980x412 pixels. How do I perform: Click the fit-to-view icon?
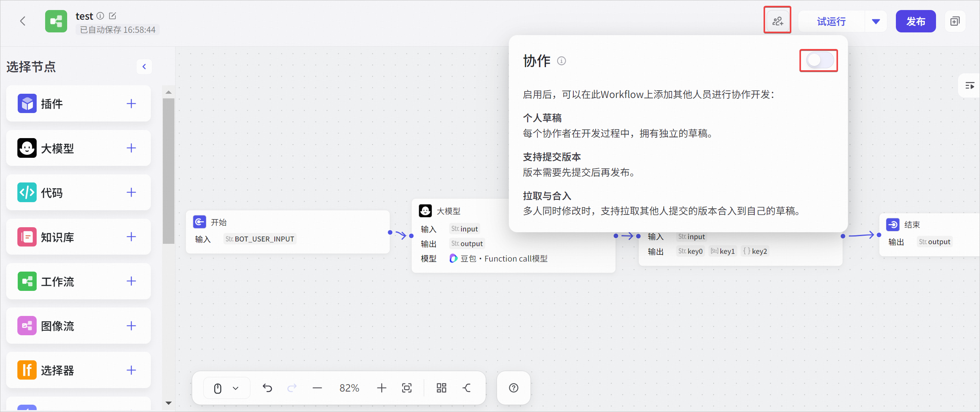tap(407, 388)
